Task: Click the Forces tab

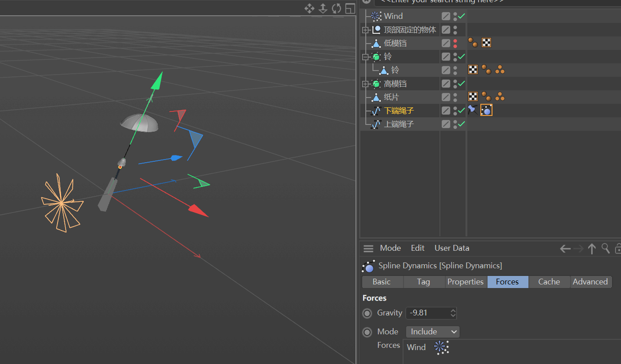Action: 507,282
